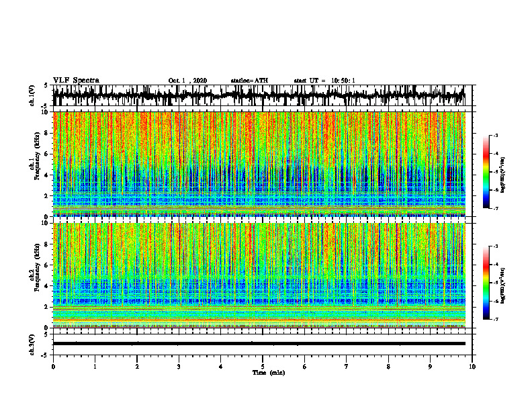Click the time axis tick label "3"

point(179,367)
